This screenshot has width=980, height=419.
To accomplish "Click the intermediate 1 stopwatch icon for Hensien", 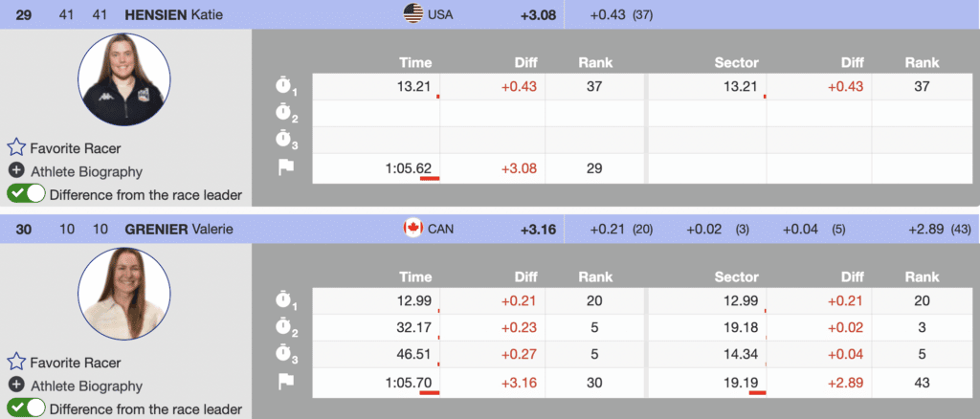I will [286, 87].
